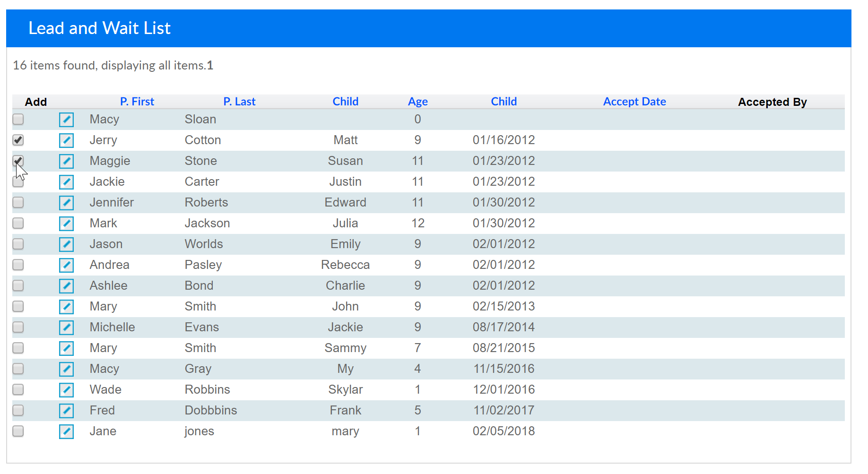
Task: Click the child name Charlie
Action: (346, 285)
